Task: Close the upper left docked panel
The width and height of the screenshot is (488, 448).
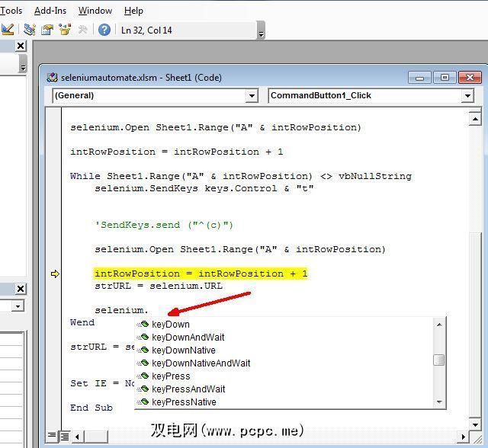Action: [x=21, y=46]
